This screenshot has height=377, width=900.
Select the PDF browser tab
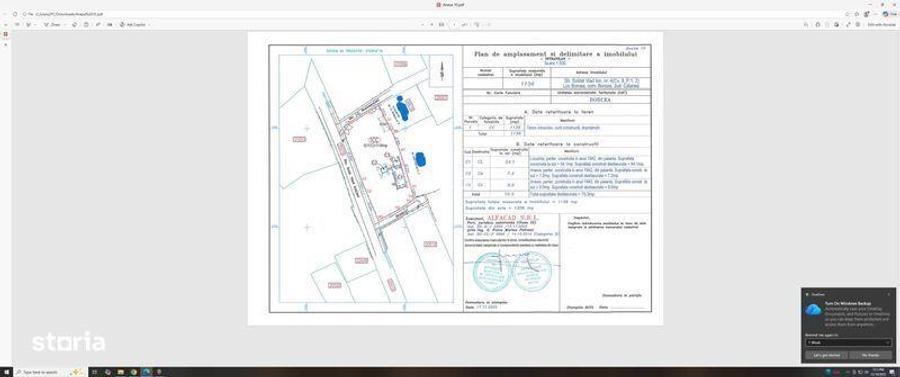point(451,5)
